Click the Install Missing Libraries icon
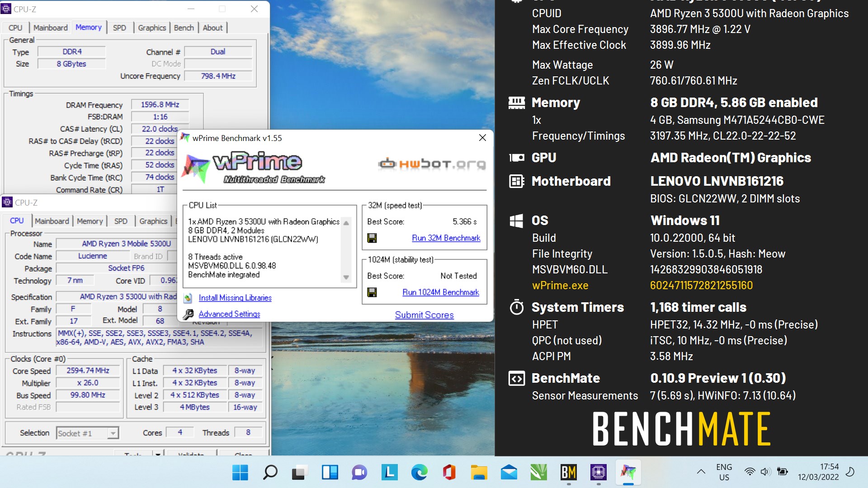Screen dimensions: 868x488 click(x=188, y=298)
